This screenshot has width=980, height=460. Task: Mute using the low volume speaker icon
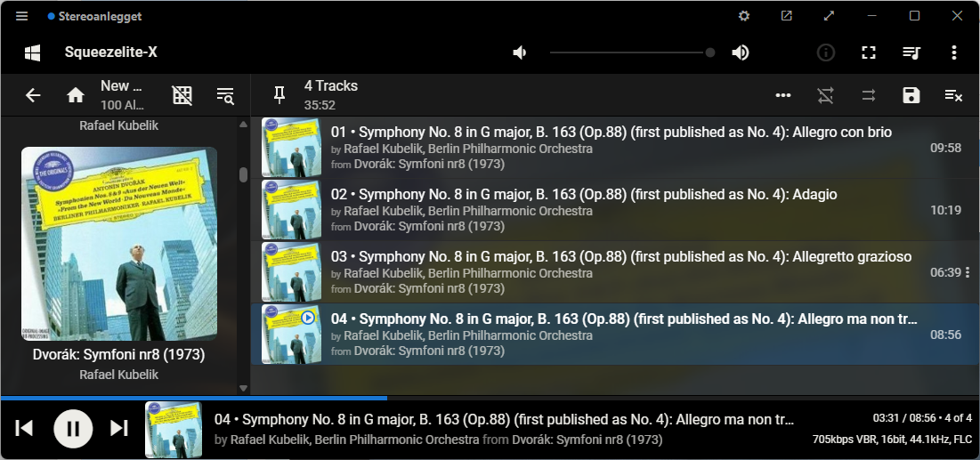pos(520,52)
